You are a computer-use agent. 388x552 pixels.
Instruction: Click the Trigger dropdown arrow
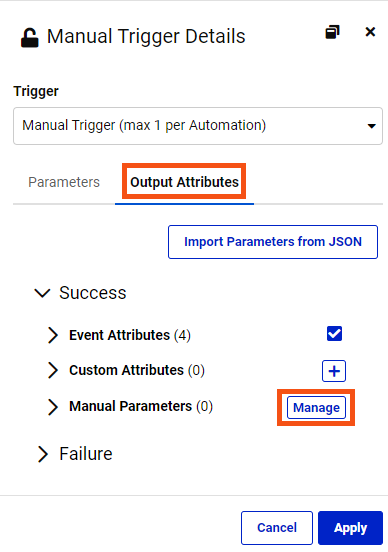pyautogui.click(x=371, y=126)
